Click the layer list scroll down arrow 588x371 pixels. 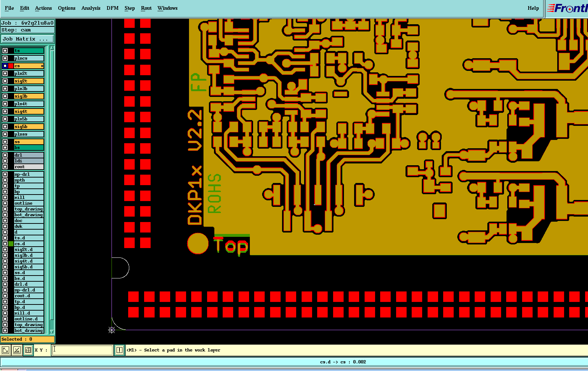pos(52,331)
